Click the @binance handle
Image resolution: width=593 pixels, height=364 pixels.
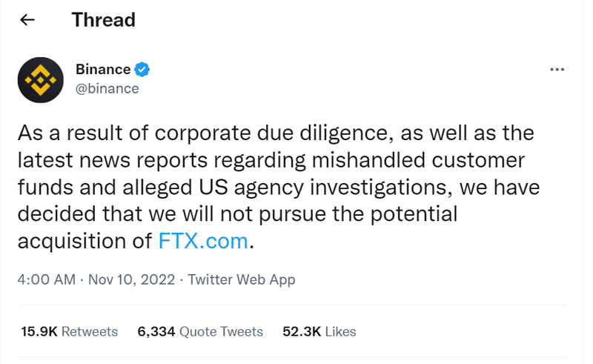(107, 88)
